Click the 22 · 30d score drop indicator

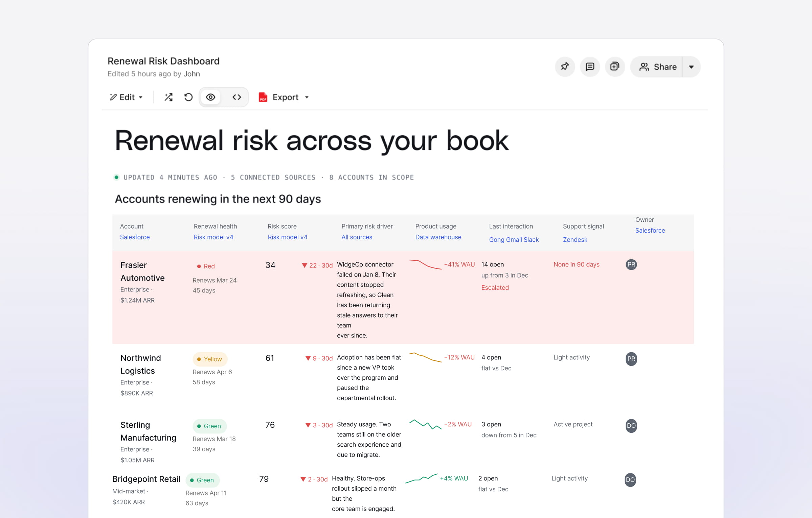(x=317, y=265)
